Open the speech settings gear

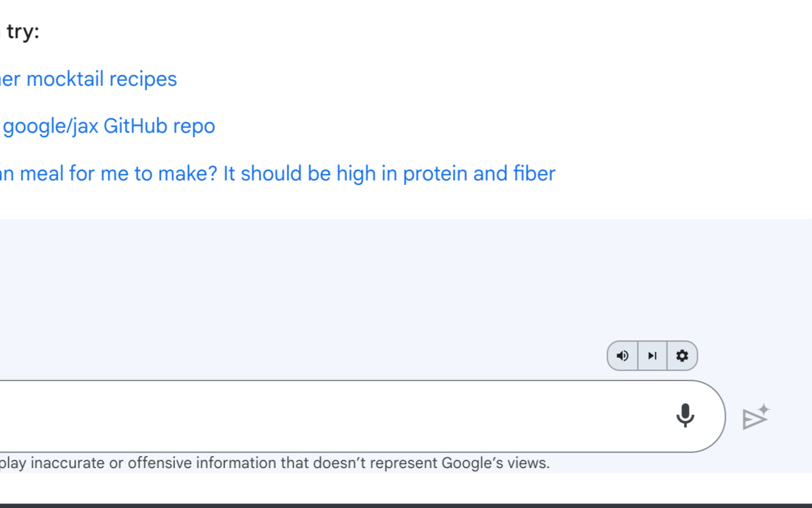(682, 356)
